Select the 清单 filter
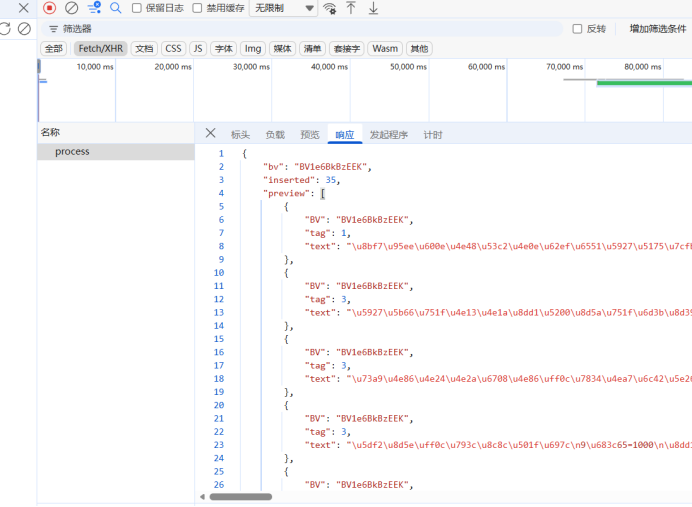Screen dimensions: 692x507 (312, 49)
